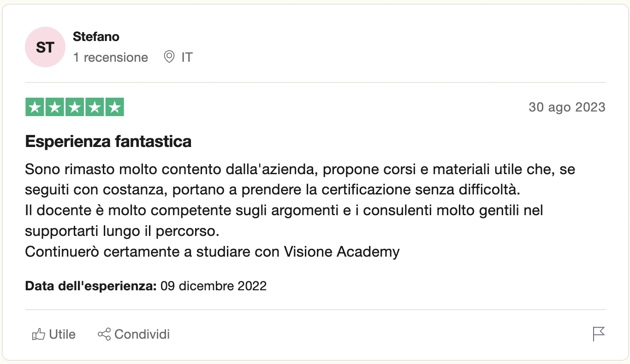Open the Stefano reviewer name

96,37
